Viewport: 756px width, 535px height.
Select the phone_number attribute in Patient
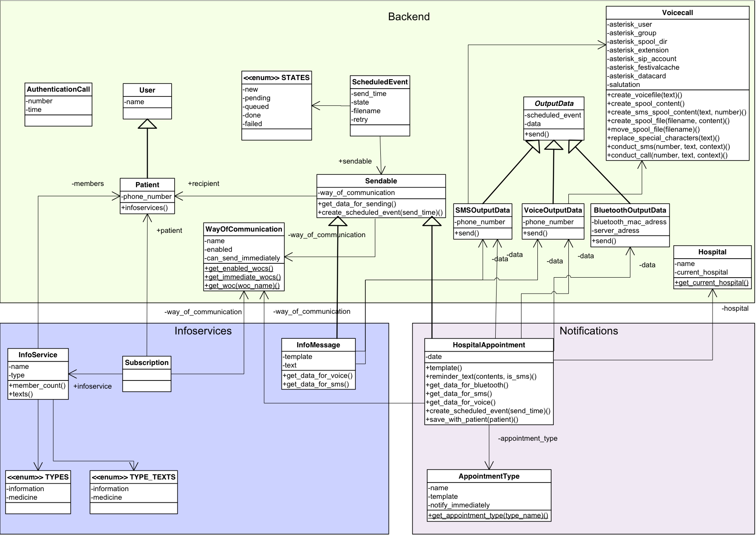tap(147, 196)
